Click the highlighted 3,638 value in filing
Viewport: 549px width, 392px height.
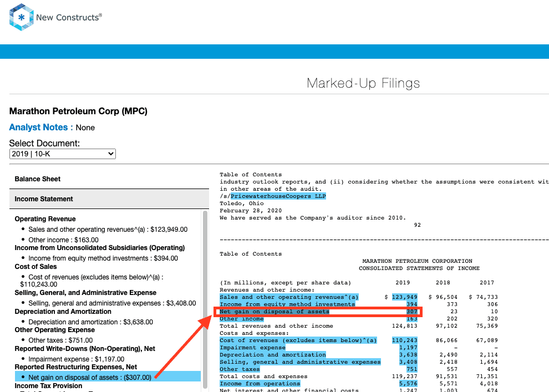pyautogui.click(x=408, y=355)
